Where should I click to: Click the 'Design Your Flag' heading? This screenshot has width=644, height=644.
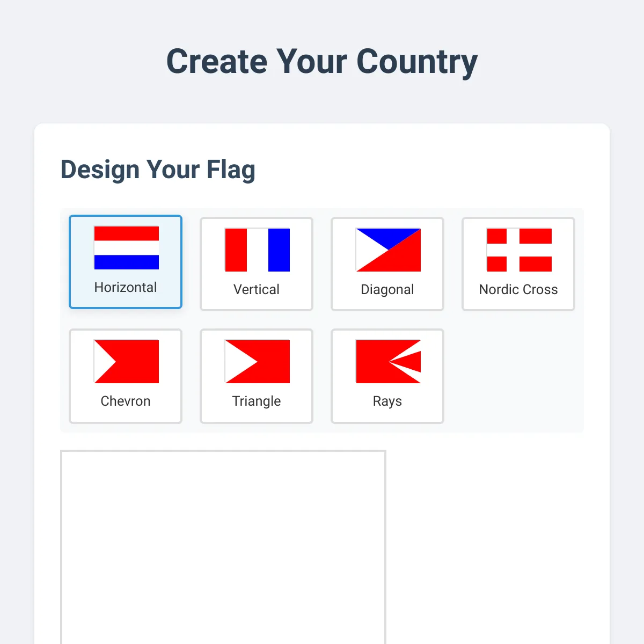tap(158, 170)
